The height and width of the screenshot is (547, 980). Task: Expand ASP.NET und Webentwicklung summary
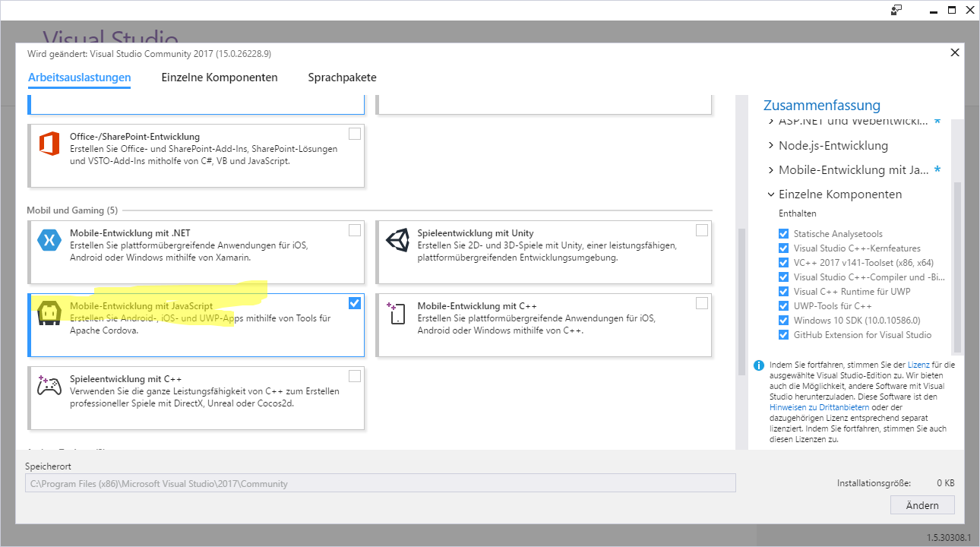(x=771, y=122)
